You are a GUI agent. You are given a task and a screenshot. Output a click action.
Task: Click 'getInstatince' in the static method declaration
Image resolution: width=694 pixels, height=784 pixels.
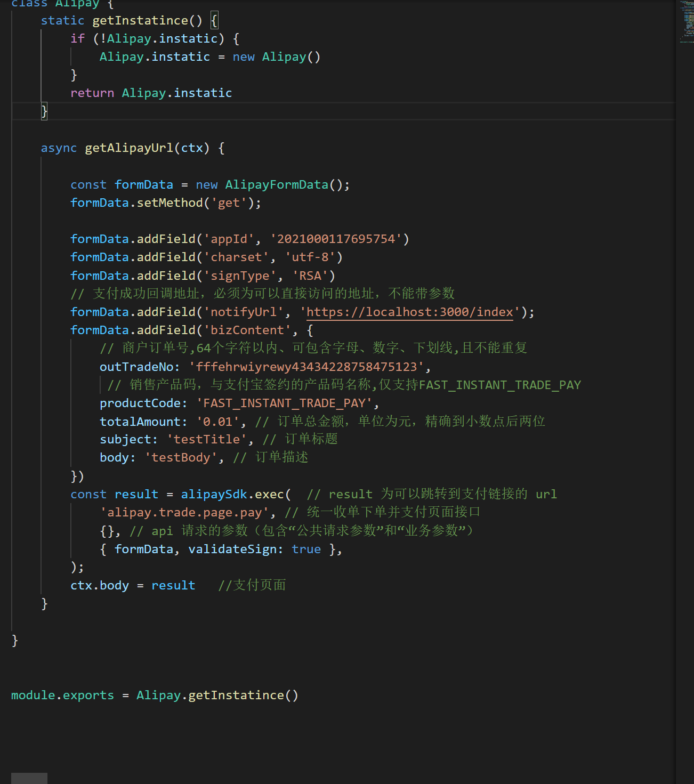click(x=140, y=20)
